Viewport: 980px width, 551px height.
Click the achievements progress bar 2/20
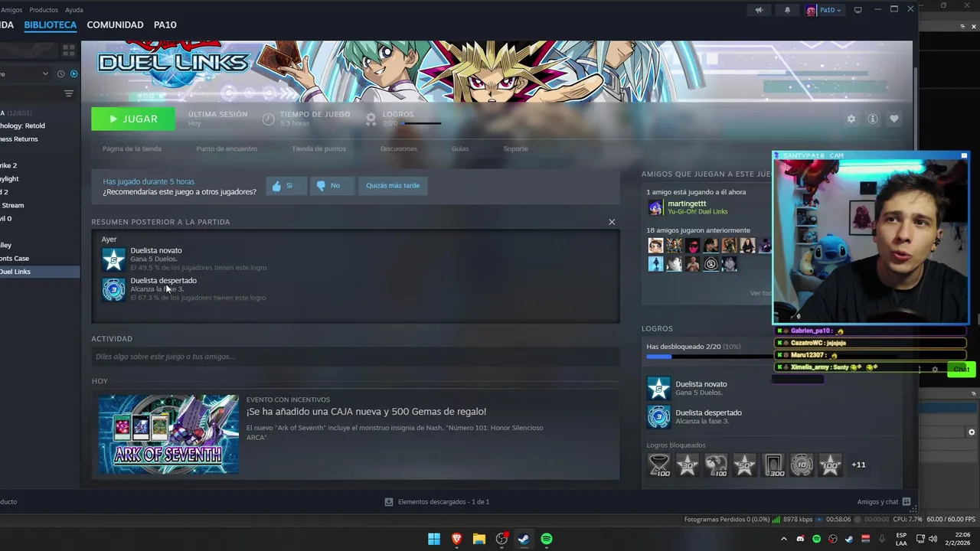[709, 356]
